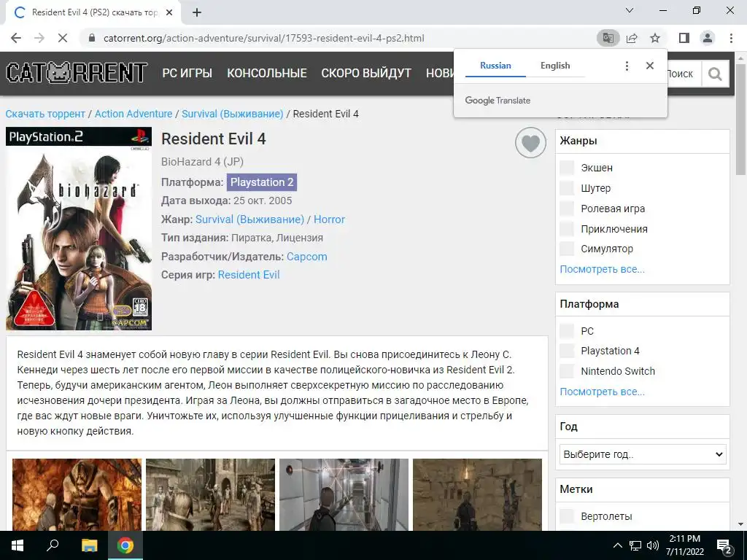Check the PC platform checkbox
The height and width of the screenshot is (560, 747).
coord(566,331)
